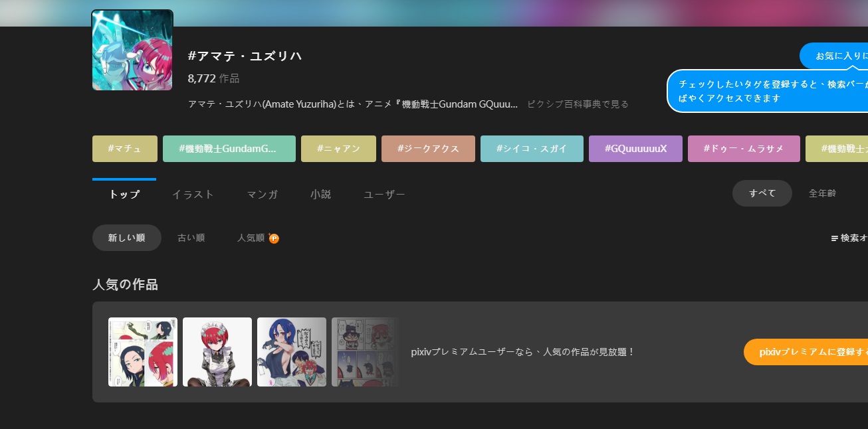This screenshot has width=868, height=429.
Task: Sort by 人気順
Action: coord(251,238)
